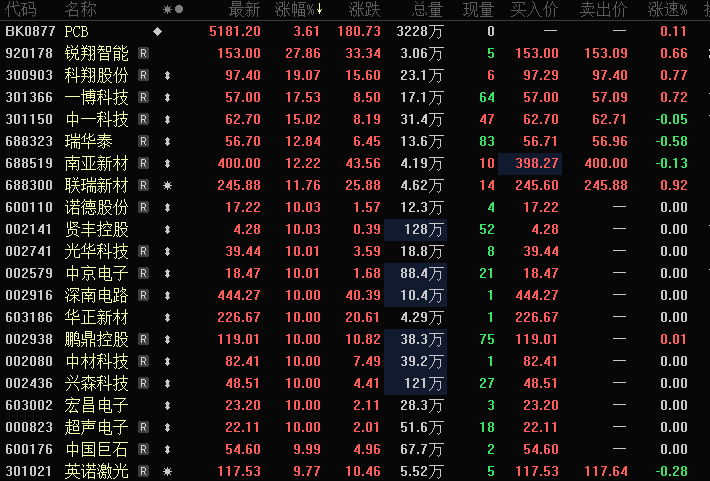This screenshot has width=710, height=481.
Task: Click the R badge beside 中国巨石
Action: pyautogui.click(x=143, y=449)
